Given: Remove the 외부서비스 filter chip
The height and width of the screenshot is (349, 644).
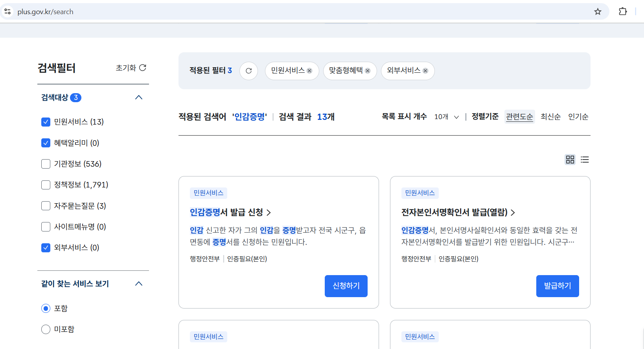Looking at the screenshot, I should pyautogui.click(x=425, y=71).
